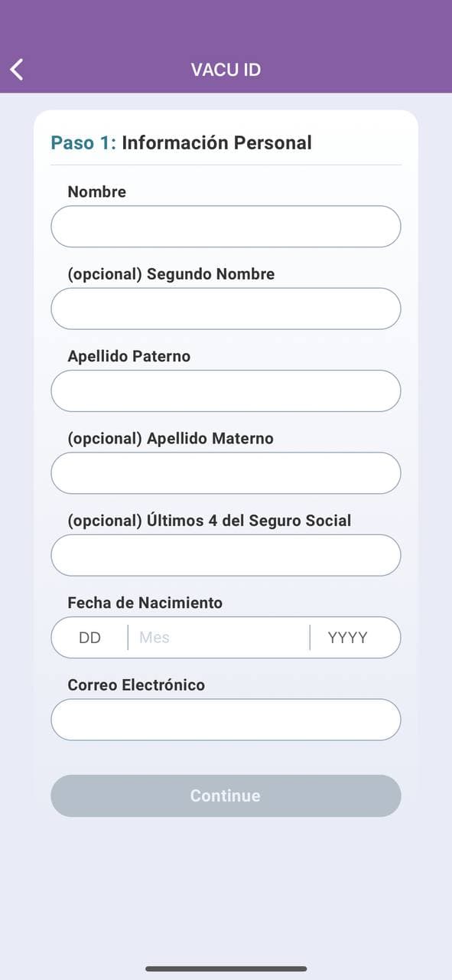452x980 pixels.
Task: Select the Apellido Materno text box
Action: point(226,472)
